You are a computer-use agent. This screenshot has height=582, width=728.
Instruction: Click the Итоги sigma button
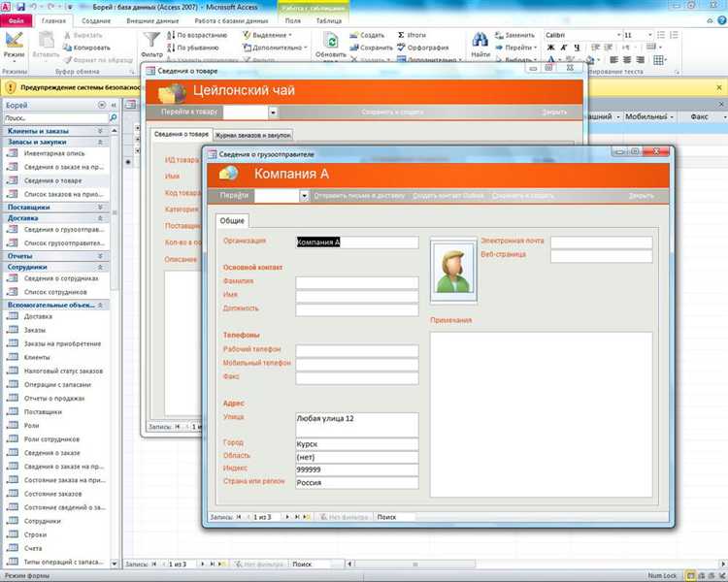tap(412, 35)
